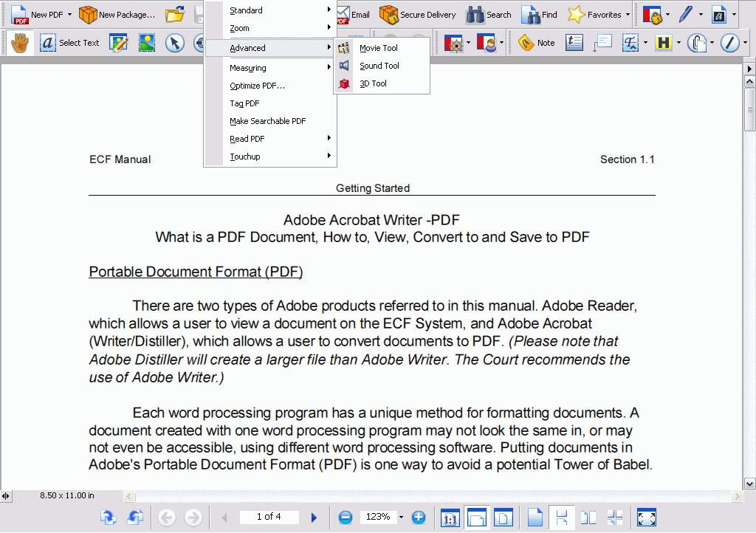Screen dimensions: 756x533
Task: Expand the compass wheel icon dropdown
Action: click(469, 43)
